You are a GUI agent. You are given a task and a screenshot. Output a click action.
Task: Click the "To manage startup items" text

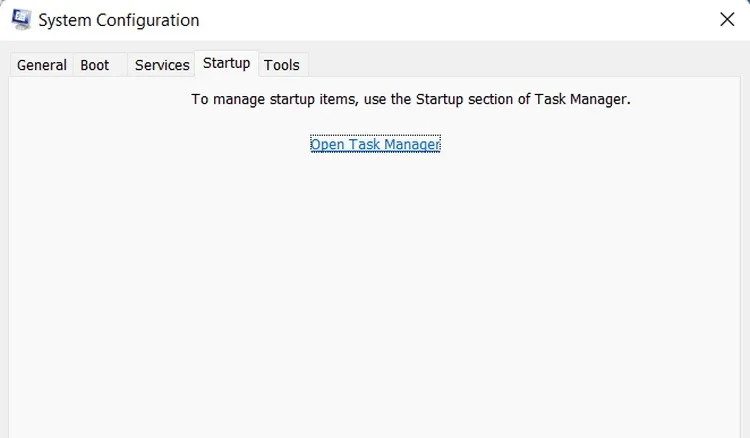(x=260, y=99)
